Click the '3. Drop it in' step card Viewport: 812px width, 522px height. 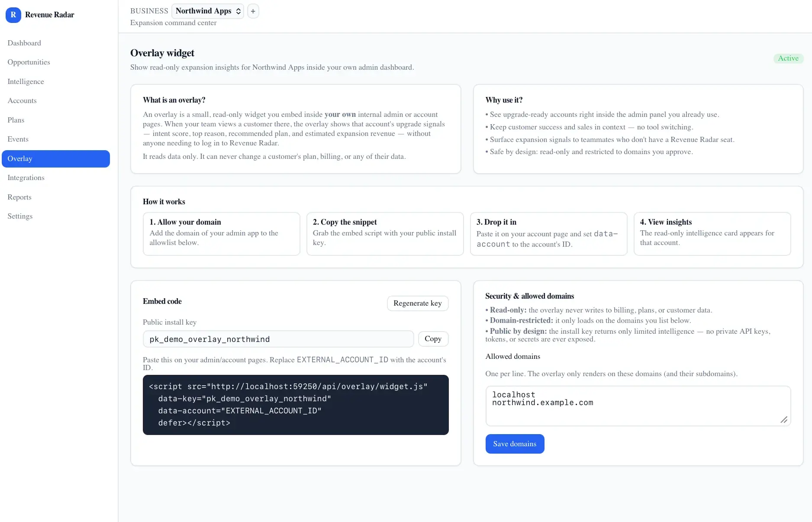548,234
